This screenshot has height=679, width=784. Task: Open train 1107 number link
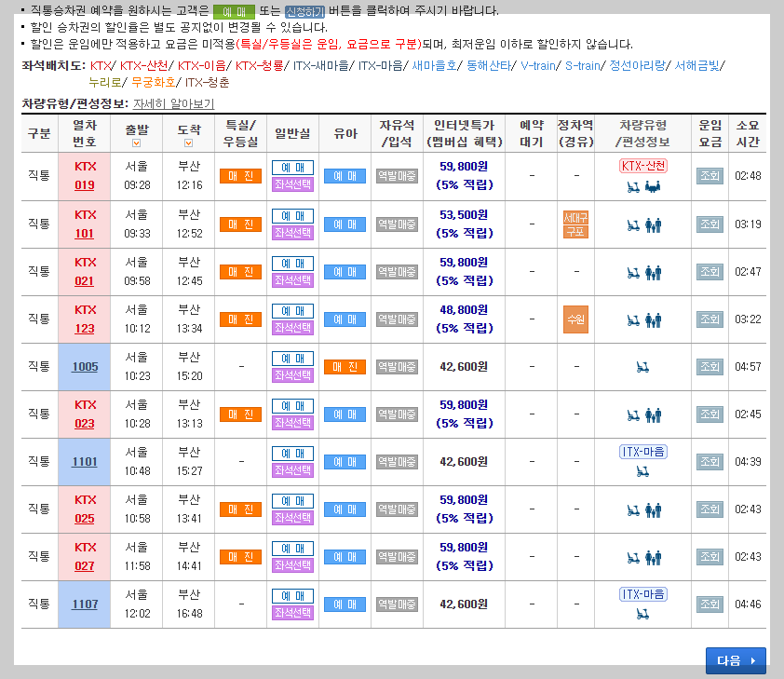[85, 604]
